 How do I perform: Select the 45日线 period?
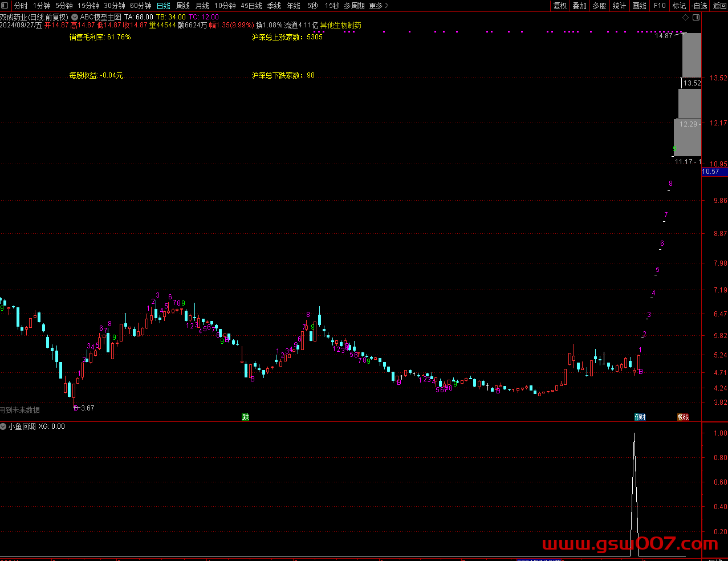pos(251,6)
